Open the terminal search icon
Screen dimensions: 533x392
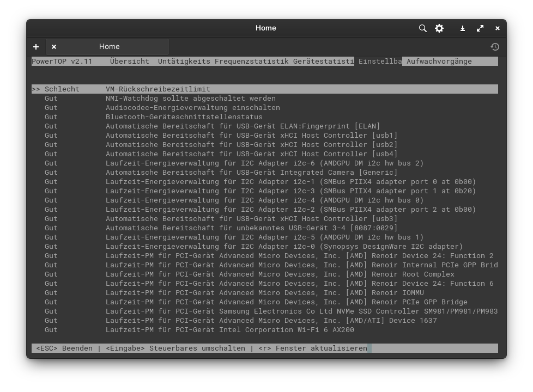[x=422, y=28]
